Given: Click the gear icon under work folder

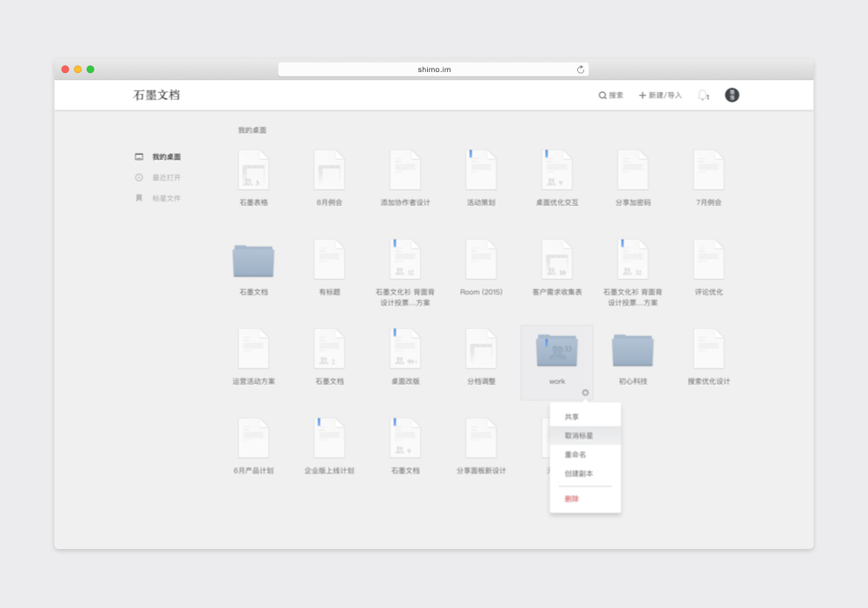Looking at the screenshot, I should pyautogui.click(x=585, y=393).
